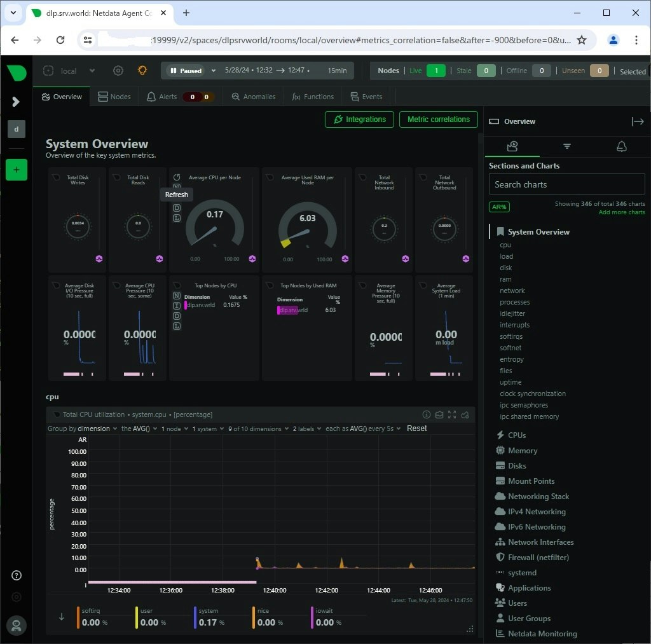Select the filter icon tab in sidebar
This screenshot has height=644, width=651.
coord(566,146)
